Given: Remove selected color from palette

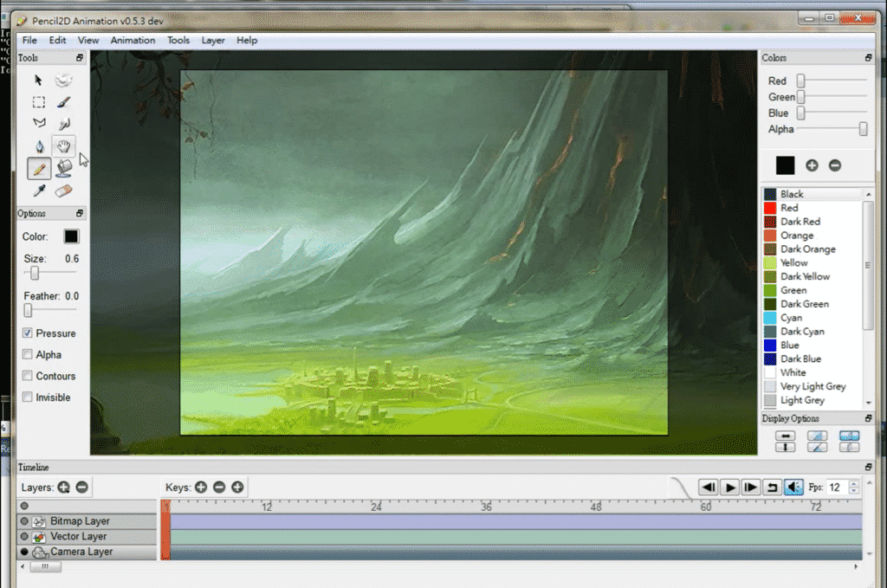Looking at the screenshot, I should point(835,165).
